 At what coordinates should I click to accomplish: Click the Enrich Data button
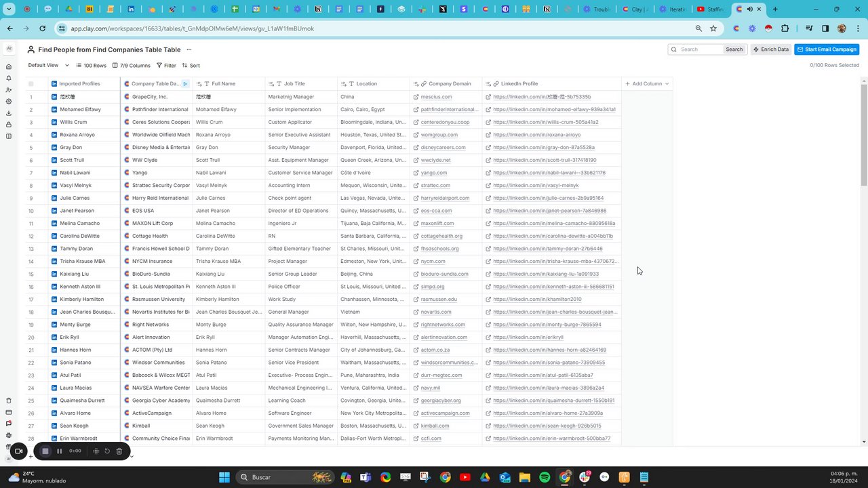770,49
